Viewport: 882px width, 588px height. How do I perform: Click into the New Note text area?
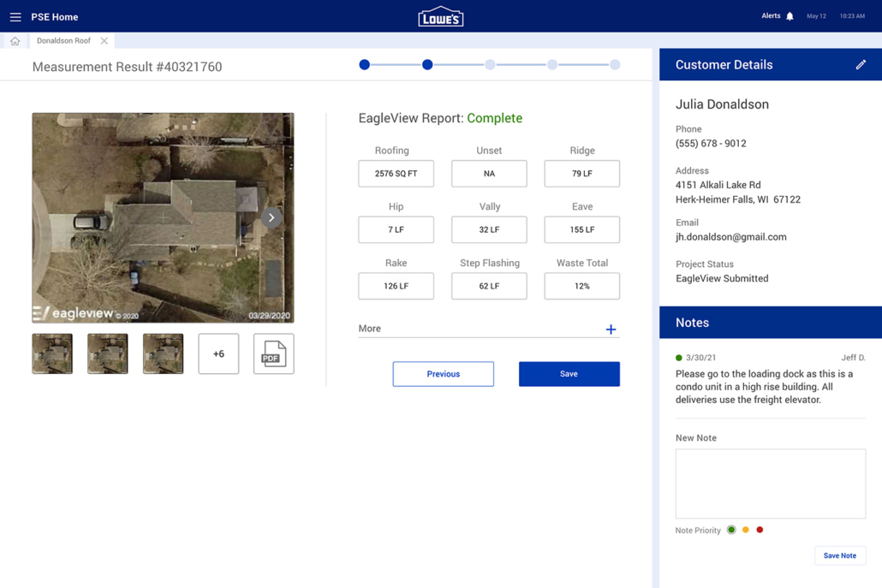[771, 484]
